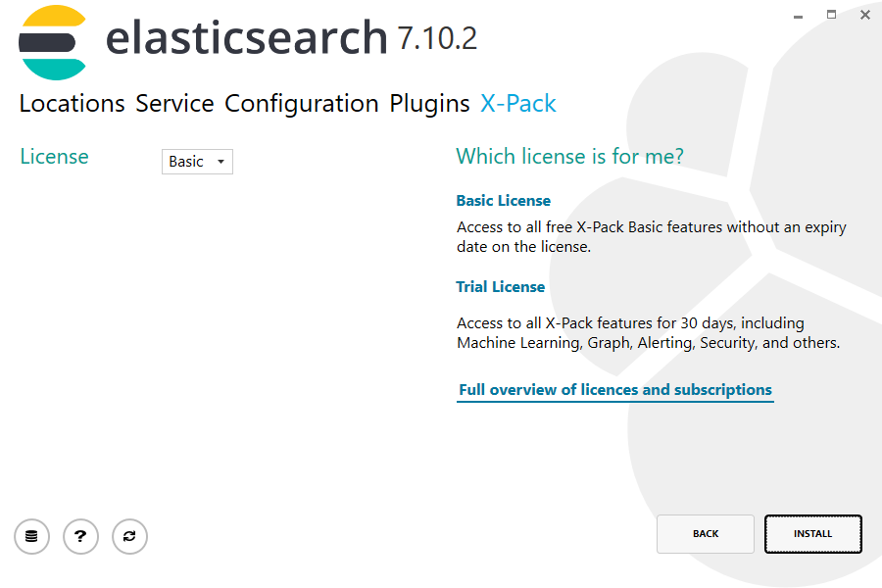Select the Service tab
This screenshot has height=588, width=882.
click(x=175, y=104)
